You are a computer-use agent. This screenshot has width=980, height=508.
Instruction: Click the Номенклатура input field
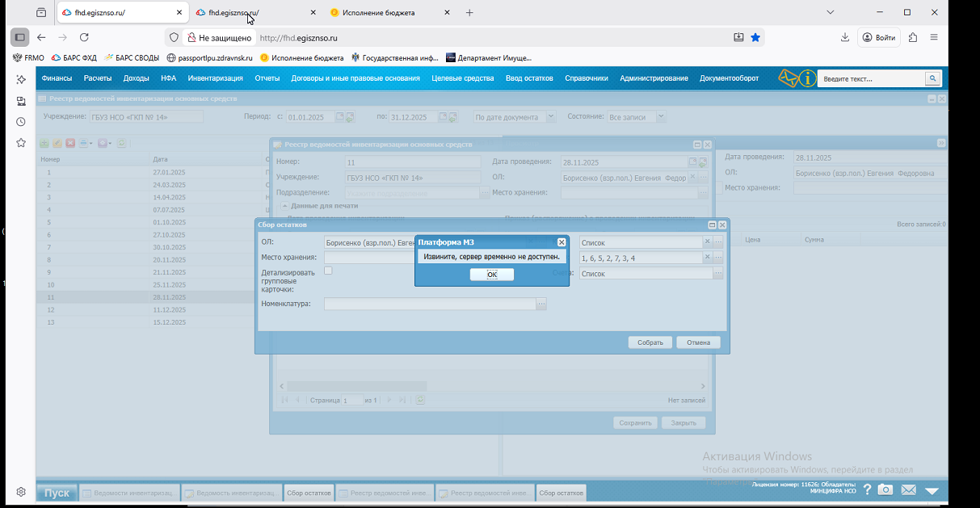tap(430, 304)
